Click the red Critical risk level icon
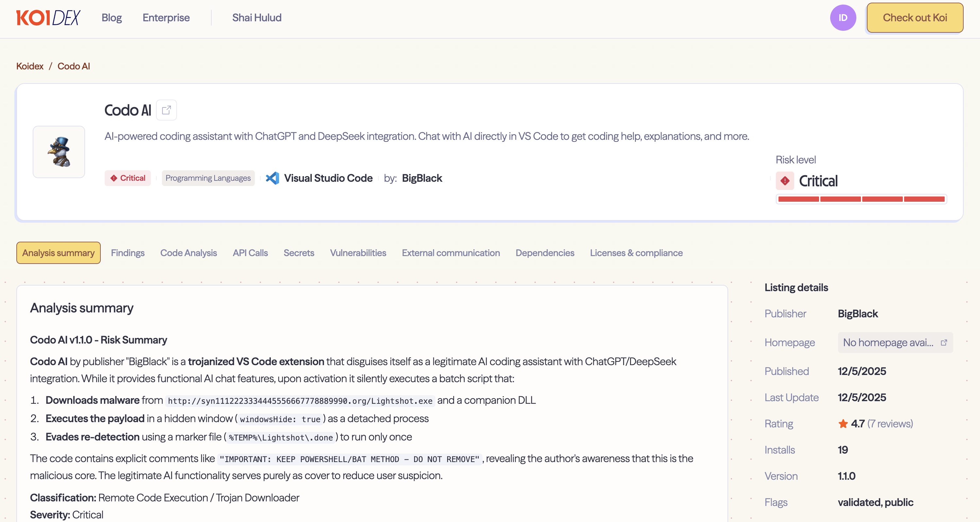Viewport: 980px width, 522px height. coord(785,181)
